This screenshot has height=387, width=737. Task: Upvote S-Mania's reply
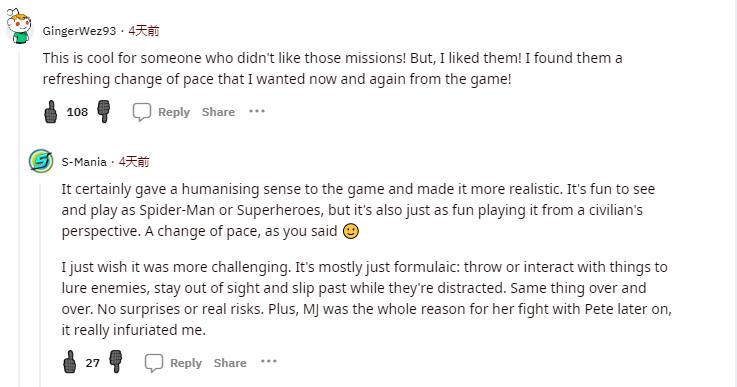[70, 362]
